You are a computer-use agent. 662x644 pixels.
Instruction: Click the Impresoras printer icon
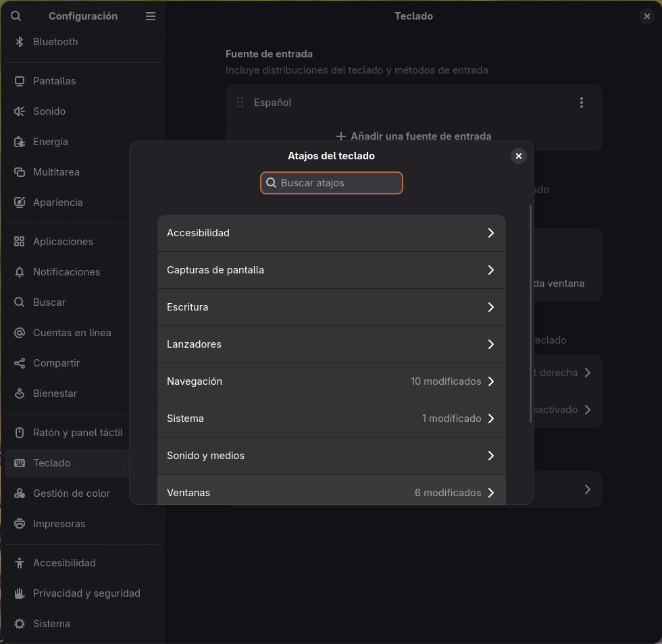20,524
